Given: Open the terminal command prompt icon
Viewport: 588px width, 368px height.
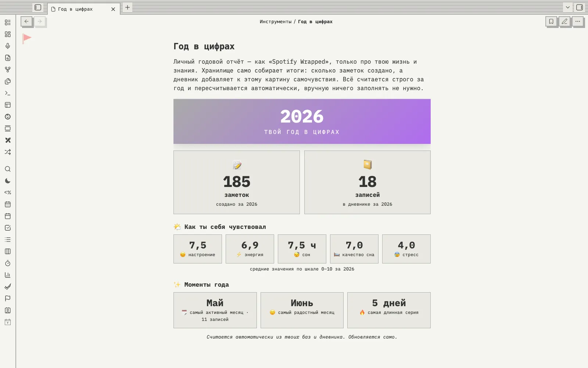Looking at the screenshot, I should tap(8, 93).
